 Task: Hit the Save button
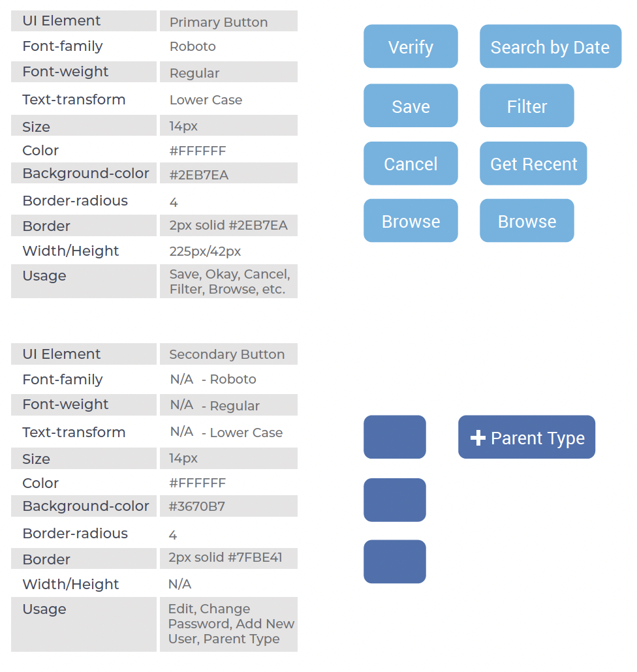click(411, 106)
